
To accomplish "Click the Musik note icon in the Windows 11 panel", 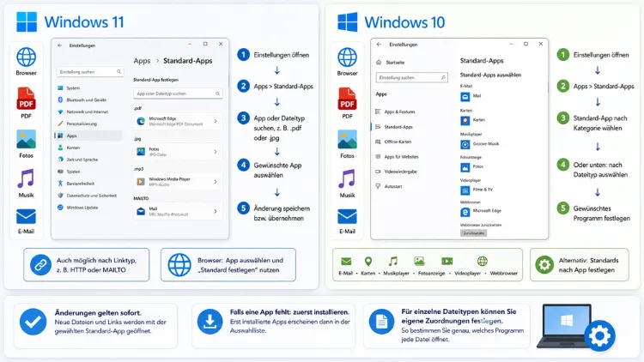I will [26, 178].
